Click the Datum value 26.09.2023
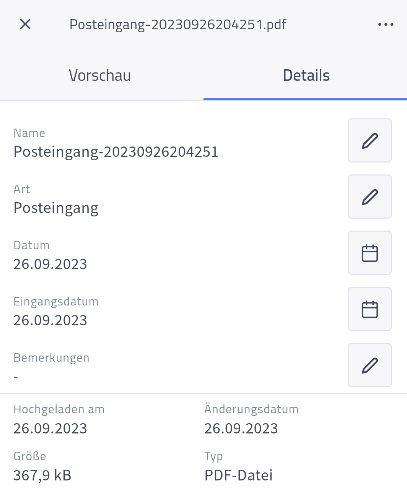Viewport: 407px width, 498px height. click(50, 264)
